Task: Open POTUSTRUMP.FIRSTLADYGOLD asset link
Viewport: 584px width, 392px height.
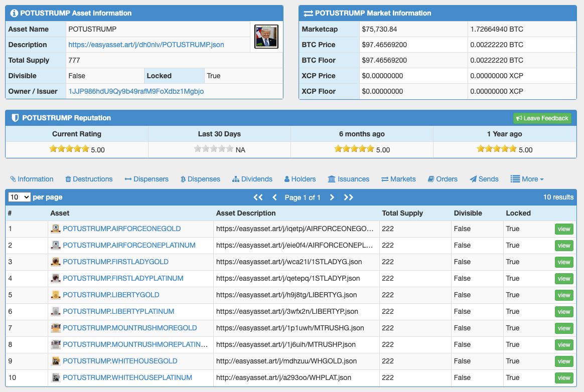Action: (115, 262)
